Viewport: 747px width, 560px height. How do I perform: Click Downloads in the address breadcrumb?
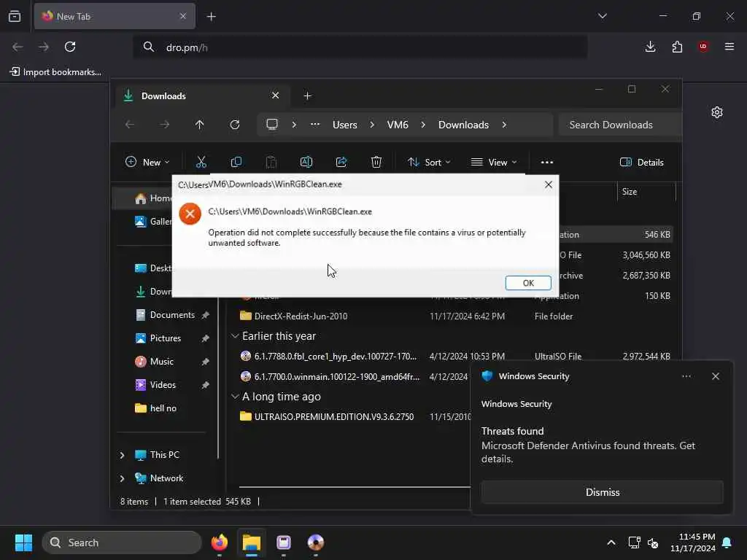[x=463, y=125]
